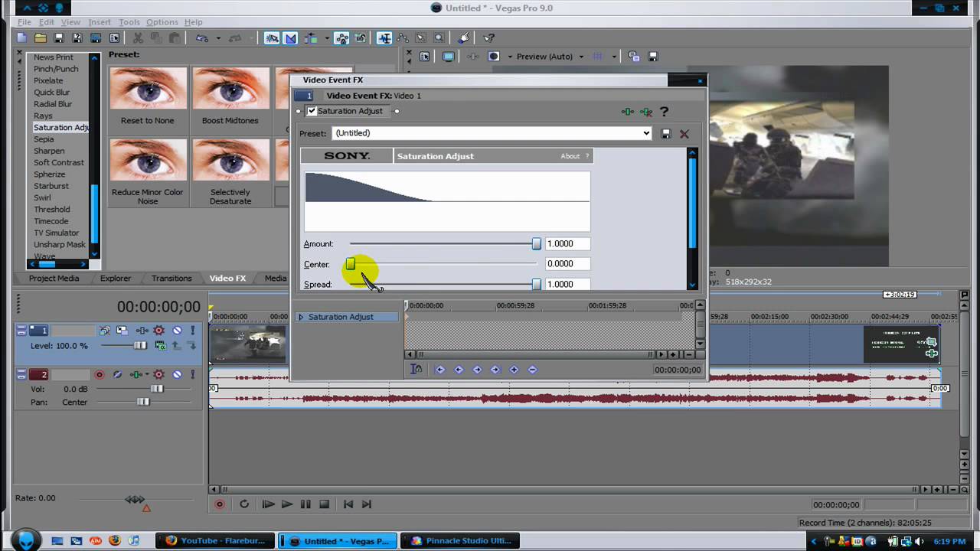Image resolution: width=980 pixels, height=551 pixels.
Task: Click the Spread slider handle
Action: 537,284
